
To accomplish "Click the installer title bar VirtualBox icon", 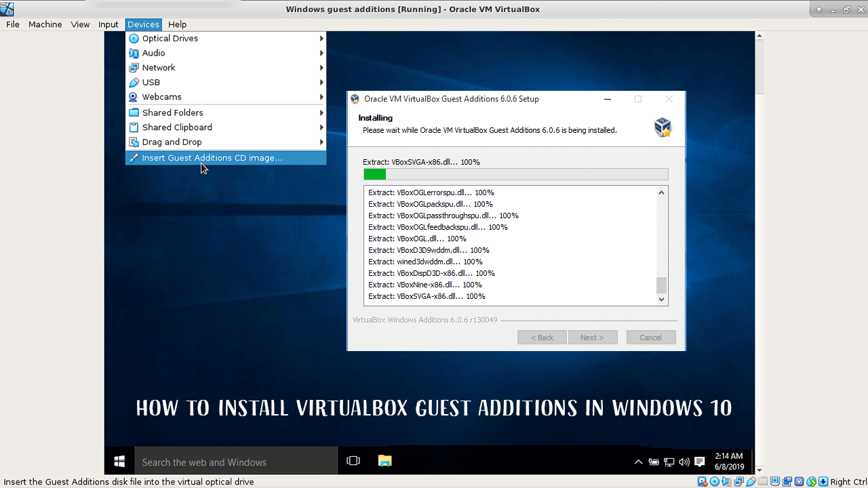I will click(x=355, y=99).
